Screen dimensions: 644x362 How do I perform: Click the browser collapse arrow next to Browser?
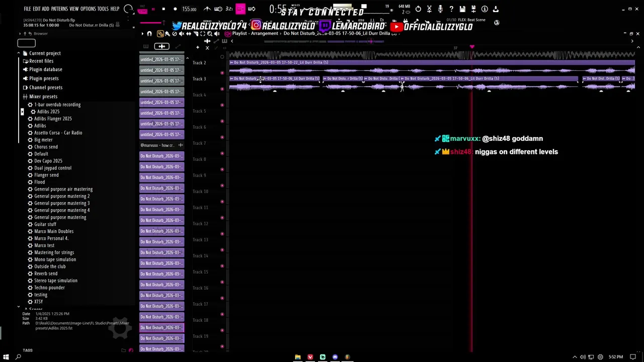(x=20, y=34)
